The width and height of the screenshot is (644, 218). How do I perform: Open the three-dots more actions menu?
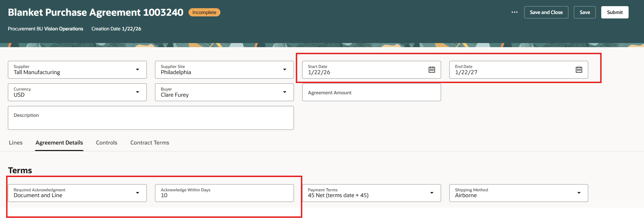point(515,12)
